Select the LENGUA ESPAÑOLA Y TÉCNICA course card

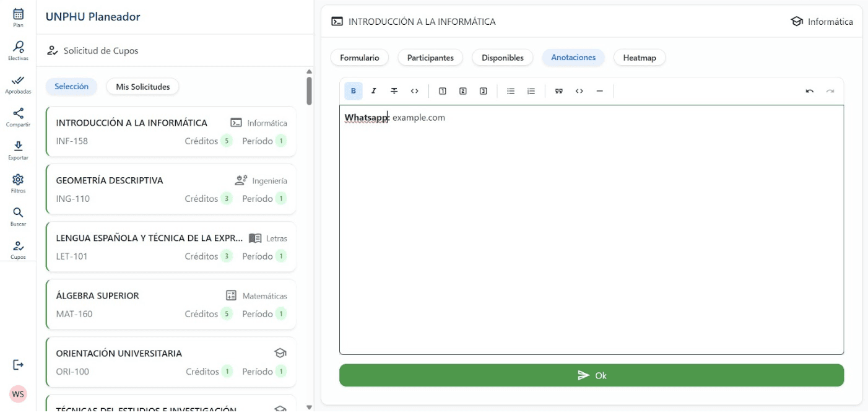[x=171, y=247]
